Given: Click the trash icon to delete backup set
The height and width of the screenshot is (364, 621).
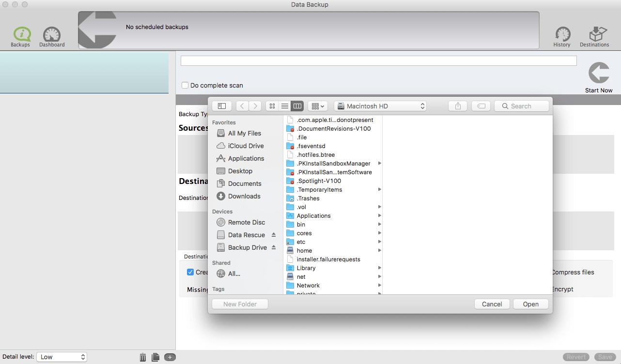Looking at the screenshot, I should 143,357.
